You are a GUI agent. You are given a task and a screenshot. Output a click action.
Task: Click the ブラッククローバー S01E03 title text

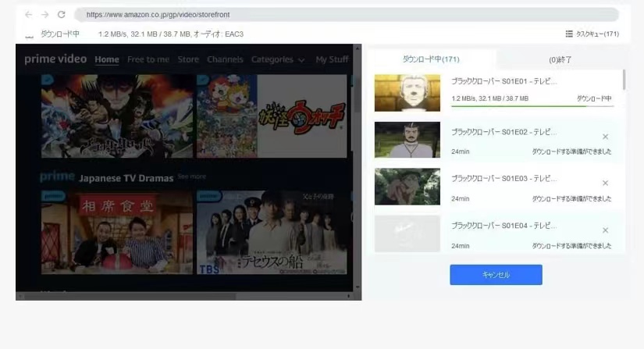[x=504, y=178]
